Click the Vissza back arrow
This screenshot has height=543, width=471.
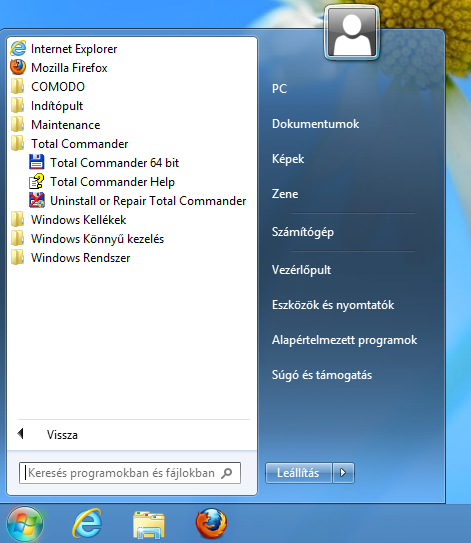coord(21,434)
